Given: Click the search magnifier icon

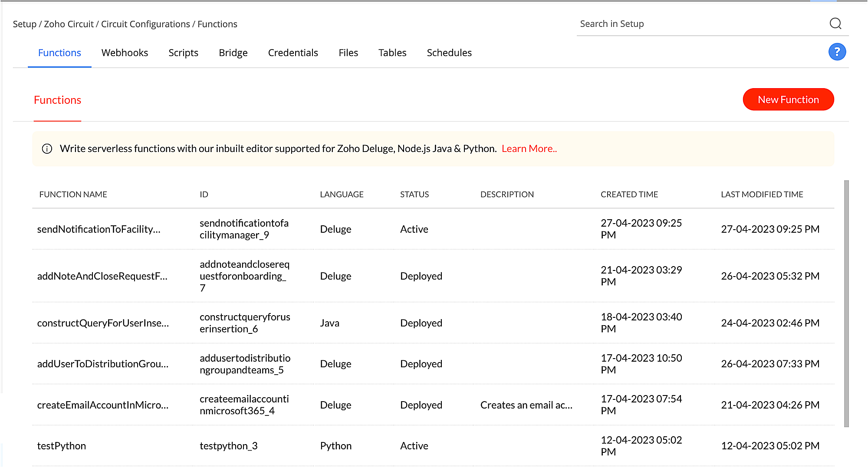Looking at the screenshot, I should coord(835,23).
